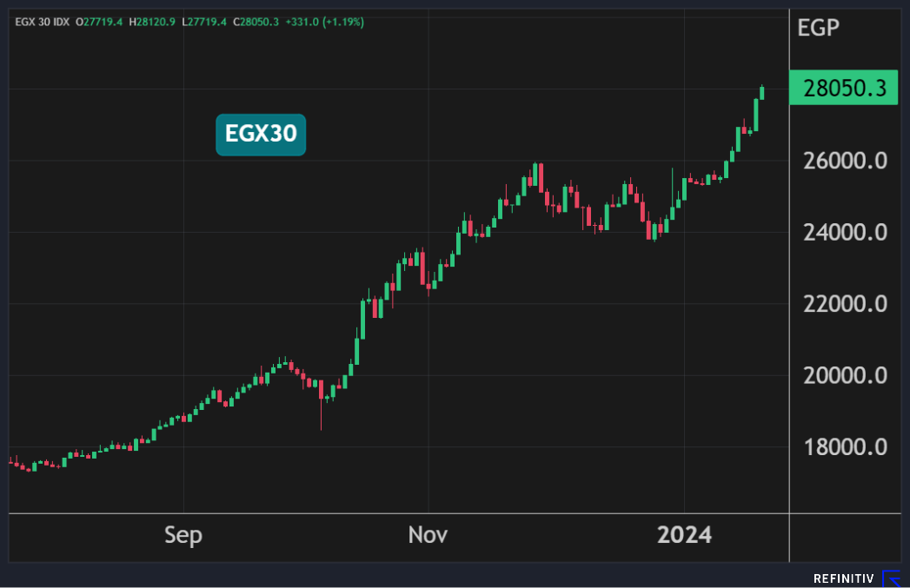Viewport: 910px width, 588px height.
Task: Click the Nov label on time axis
Action: point(428,535)
